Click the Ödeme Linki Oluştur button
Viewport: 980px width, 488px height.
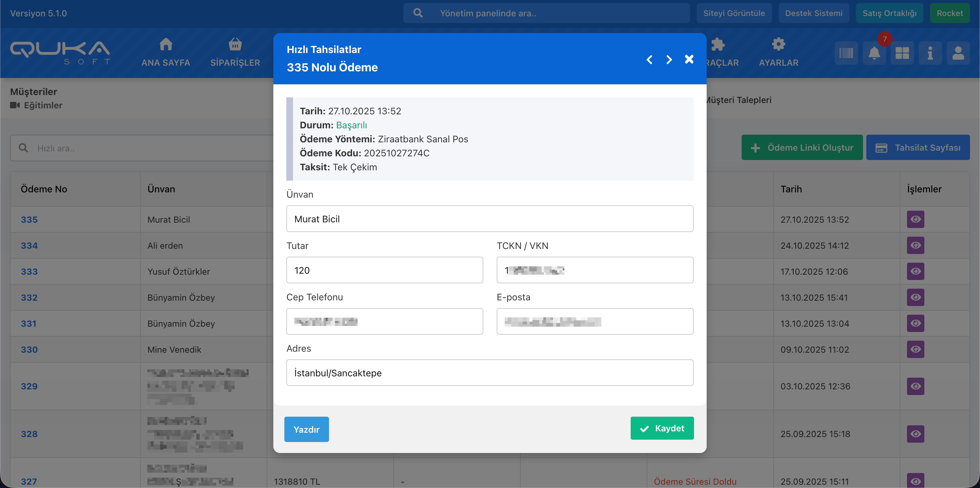click(802, 148)
